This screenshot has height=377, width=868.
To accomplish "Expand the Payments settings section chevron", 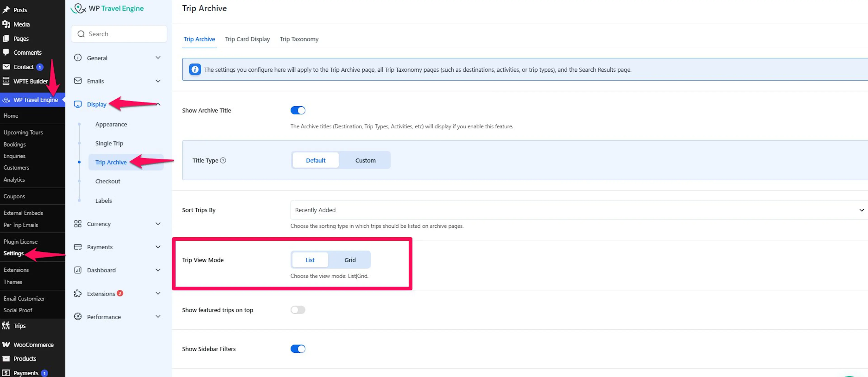I will (x=158, y=247).
